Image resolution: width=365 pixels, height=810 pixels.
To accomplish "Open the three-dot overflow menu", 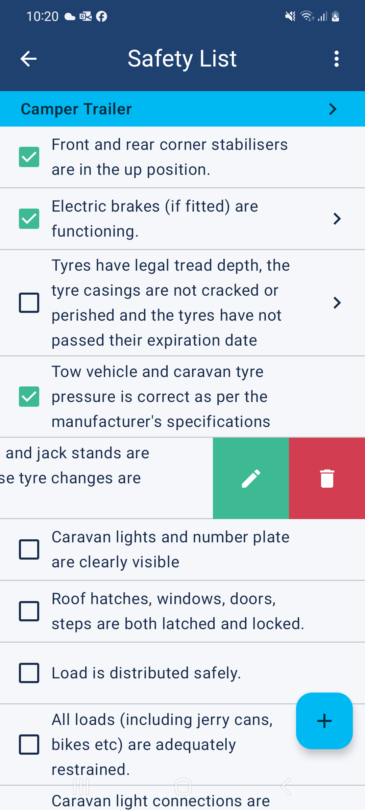I will pos(337,59).
